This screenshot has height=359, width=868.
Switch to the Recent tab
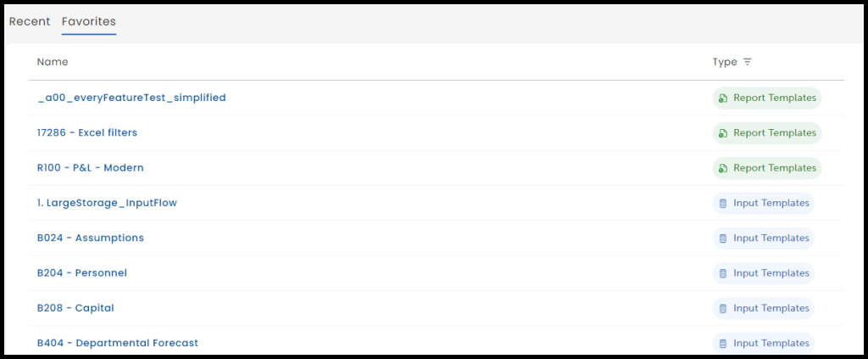click(30, 21)
